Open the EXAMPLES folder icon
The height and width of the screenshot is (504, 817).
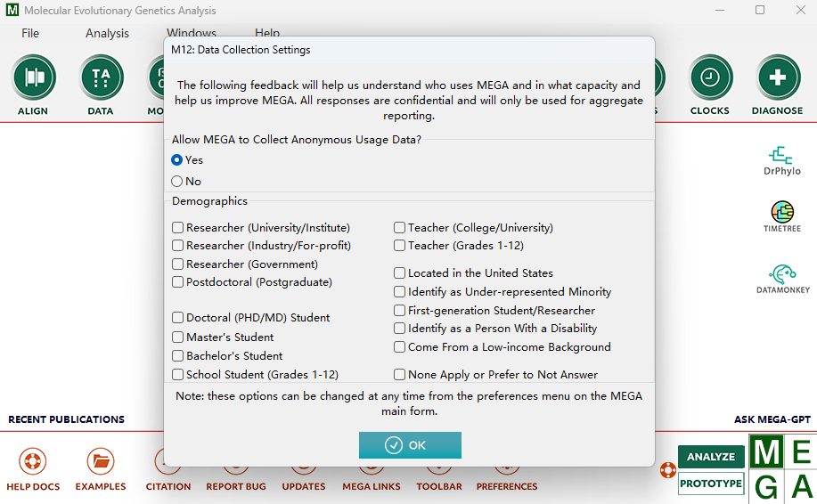point(100,462)
